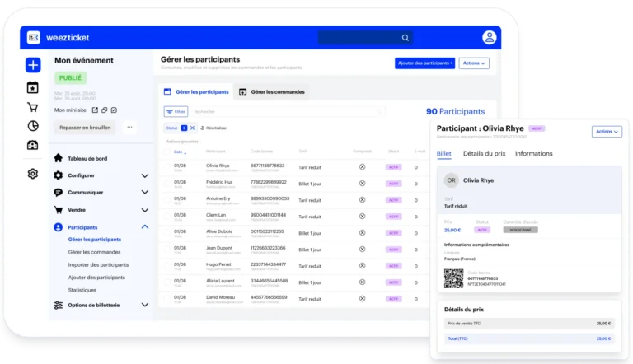Open the shopping cart sidebar icon

pyautogui.click(x=33, y=107)
